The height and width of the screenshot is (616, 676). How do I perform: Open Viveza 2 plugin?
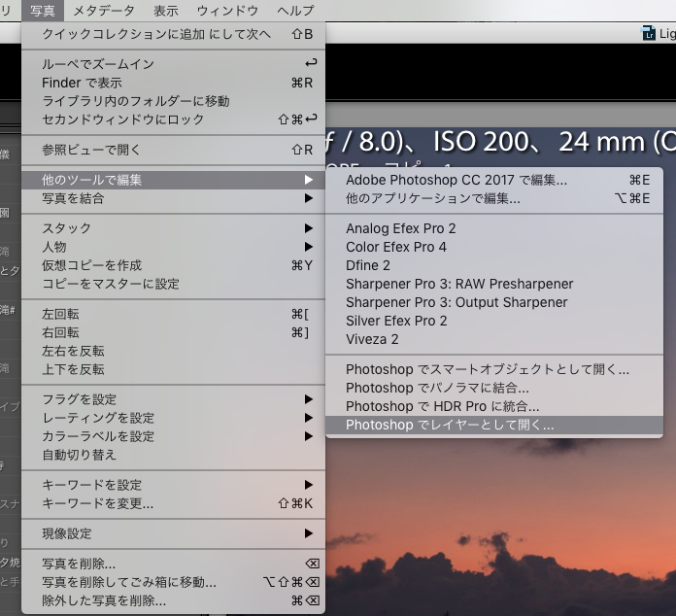(494, 339)
